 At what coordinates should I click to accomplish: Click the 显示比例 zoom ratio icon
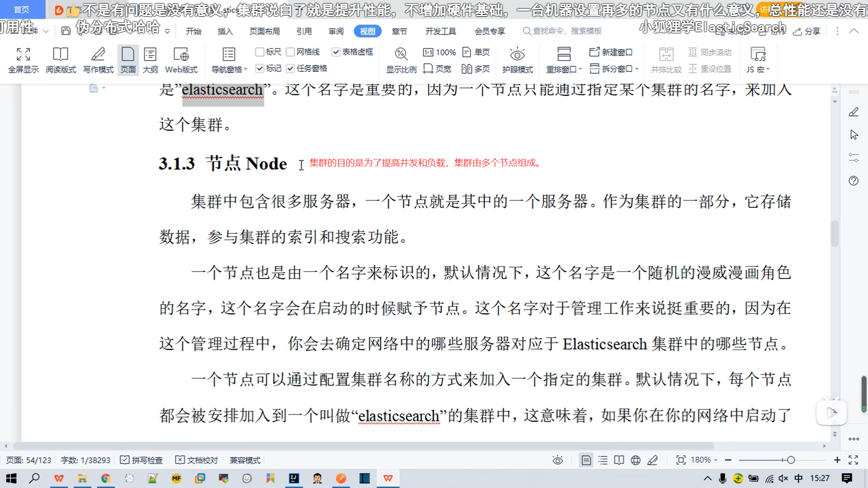tap(401, 54)
